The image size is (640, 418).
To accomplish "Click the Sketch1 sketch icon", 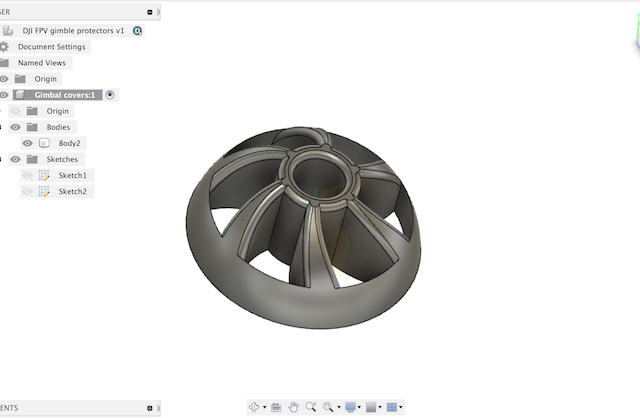I will click(x=44, y=176).
